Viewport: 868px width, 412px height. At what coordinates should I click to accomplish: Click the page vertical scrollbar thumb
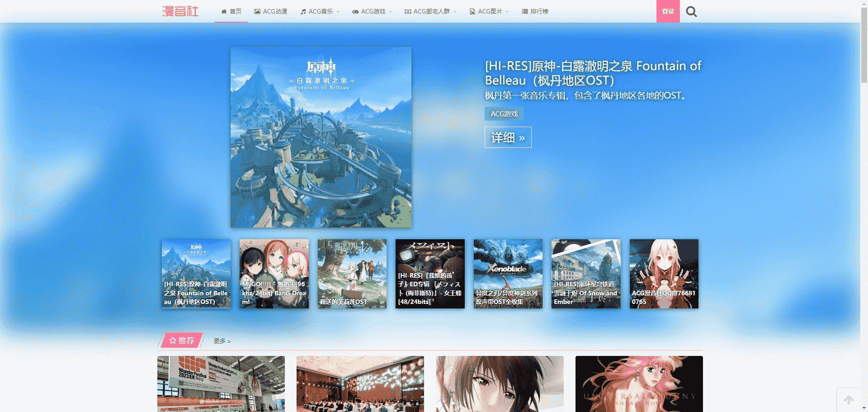tap(864, 45)
